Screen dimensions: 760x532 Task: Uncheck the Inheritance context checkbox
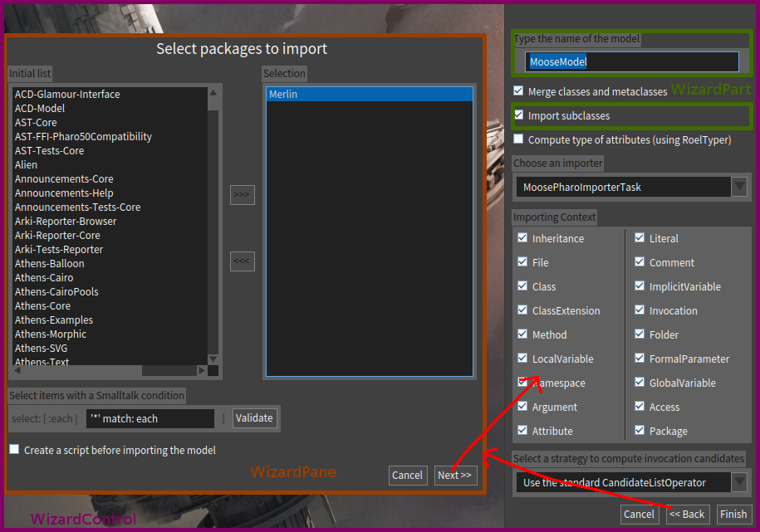(x=522, y=238)
